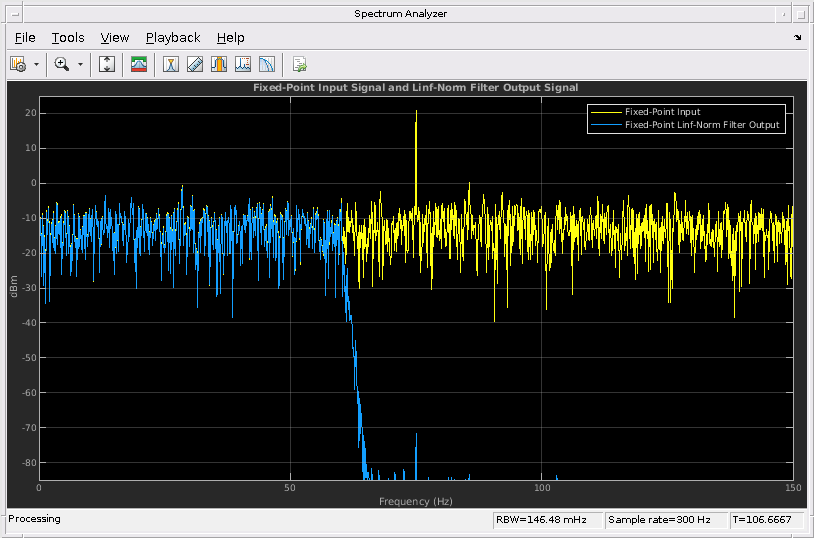
Task: Expand the Zoom tool dropdown arrow
Action: pos(80,64)
